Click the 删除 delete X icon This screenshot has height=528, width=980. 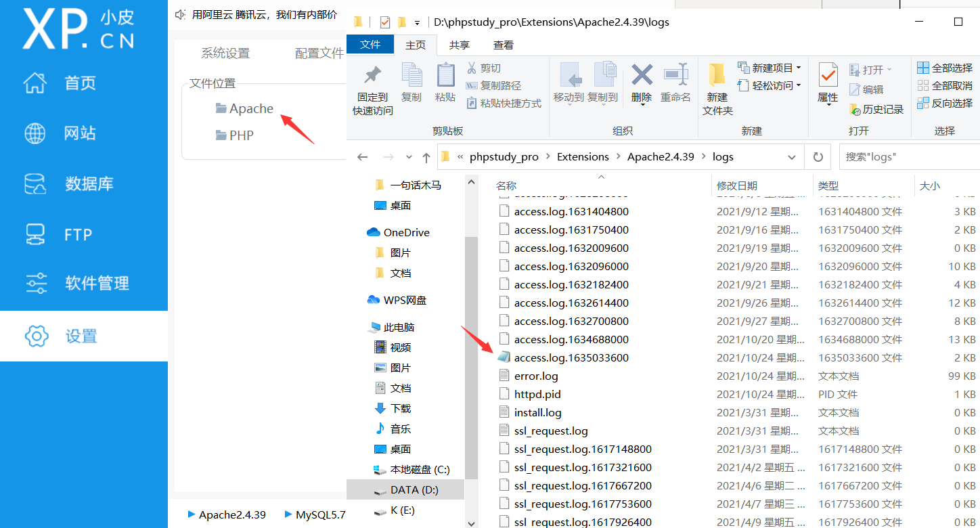(642, 75)
